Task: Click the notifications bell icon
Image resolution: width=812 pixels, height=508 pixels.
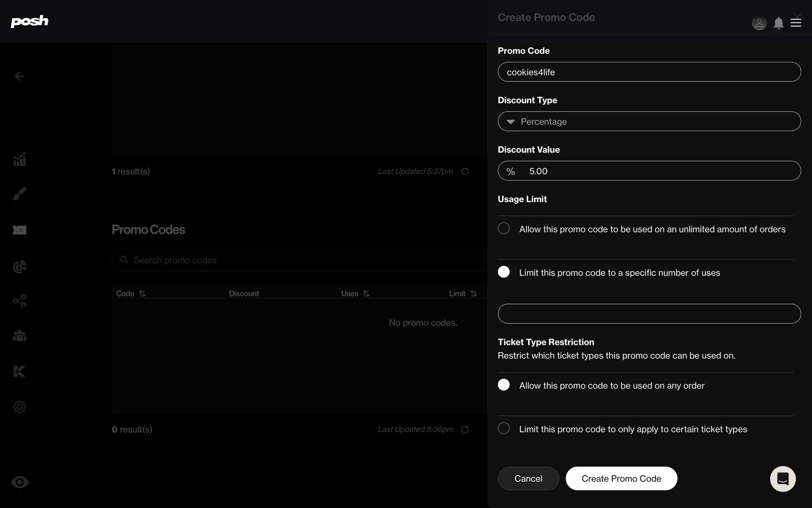Action: (x=778, y=23)
